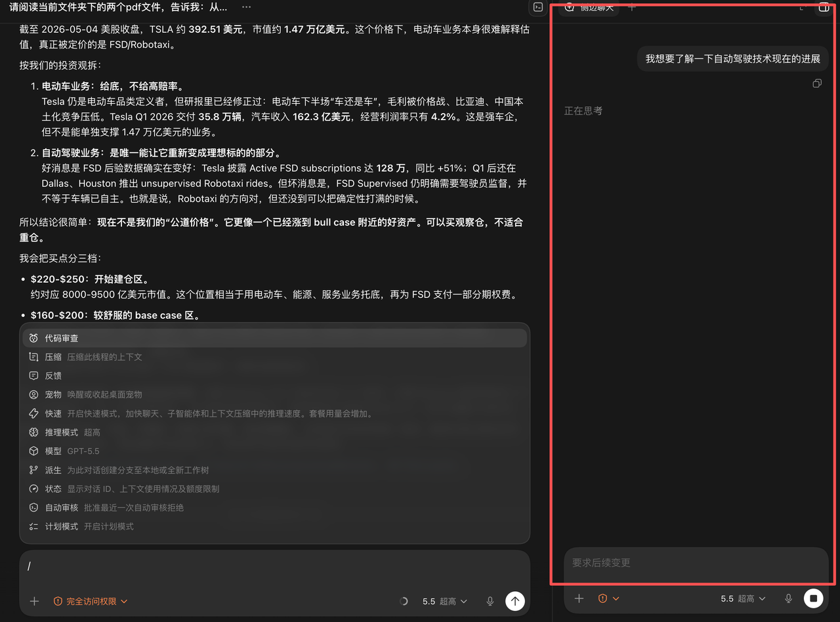Open main composer 5.5 超高 model dropdown
The image size is (840, 622).
tap(445, 601)
